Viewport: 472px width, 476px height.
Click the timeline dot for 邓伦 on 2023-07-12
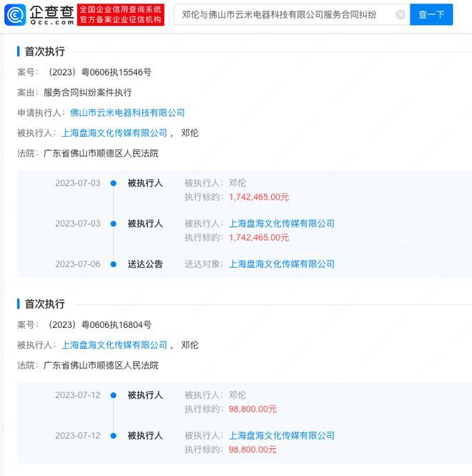[x=114, y=395]
